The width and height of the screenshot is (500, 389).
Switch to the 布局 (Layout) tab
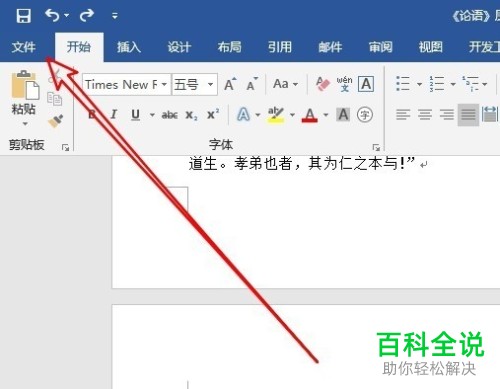(229, 47)
